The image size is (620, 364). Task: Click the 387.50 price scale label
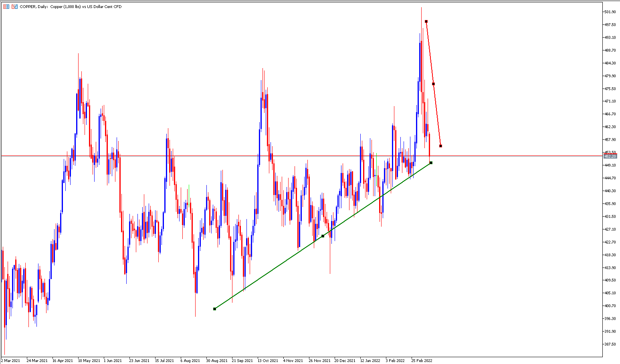tap(610, 344)
